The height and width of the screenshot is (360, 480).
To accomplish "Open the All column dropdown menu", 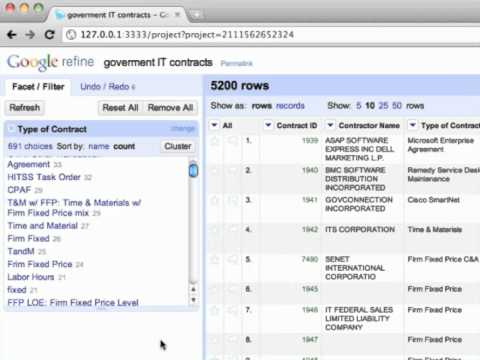I will click(214, 125).
